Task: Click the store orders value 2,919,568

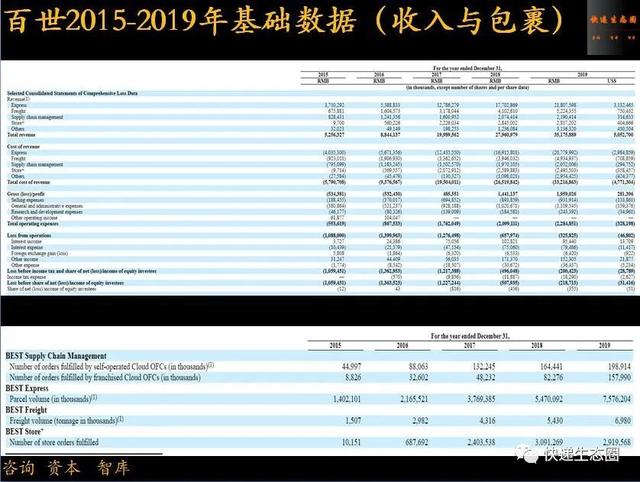Action: pos(617,442)
